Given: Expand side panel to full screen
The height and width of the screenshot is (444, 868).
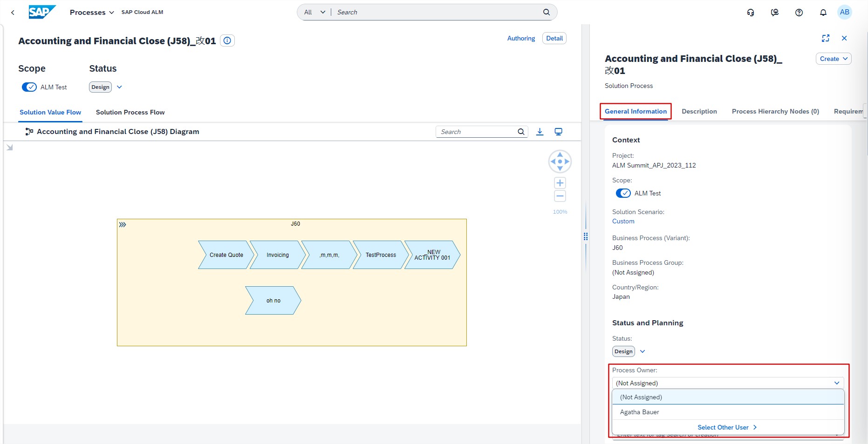Looking at the screenshot, I should tap(825, 38).
